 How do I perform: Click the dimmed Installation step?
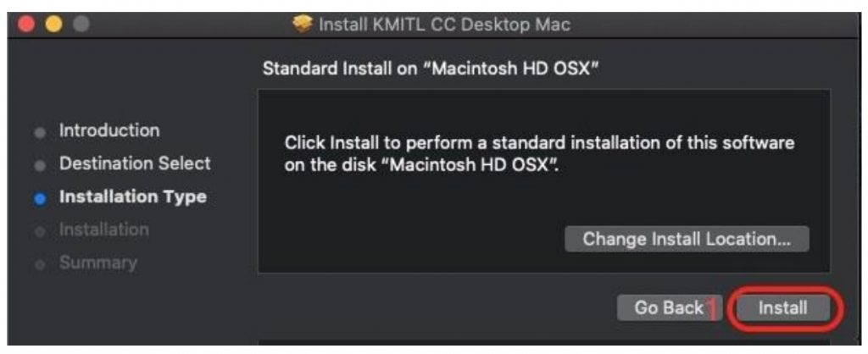pyautogui.click(x=103, y=230)
